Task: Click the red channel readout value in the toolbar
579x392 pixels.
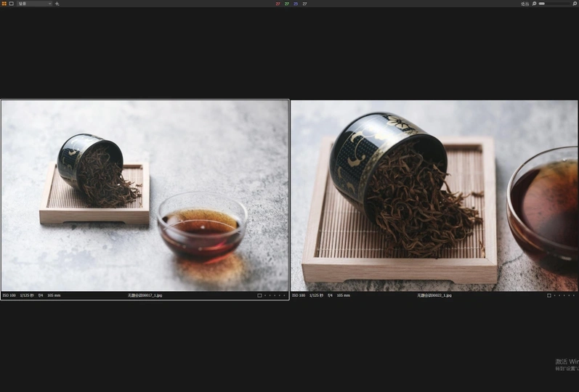Action: pyautogui.click(x=278, y=4)
